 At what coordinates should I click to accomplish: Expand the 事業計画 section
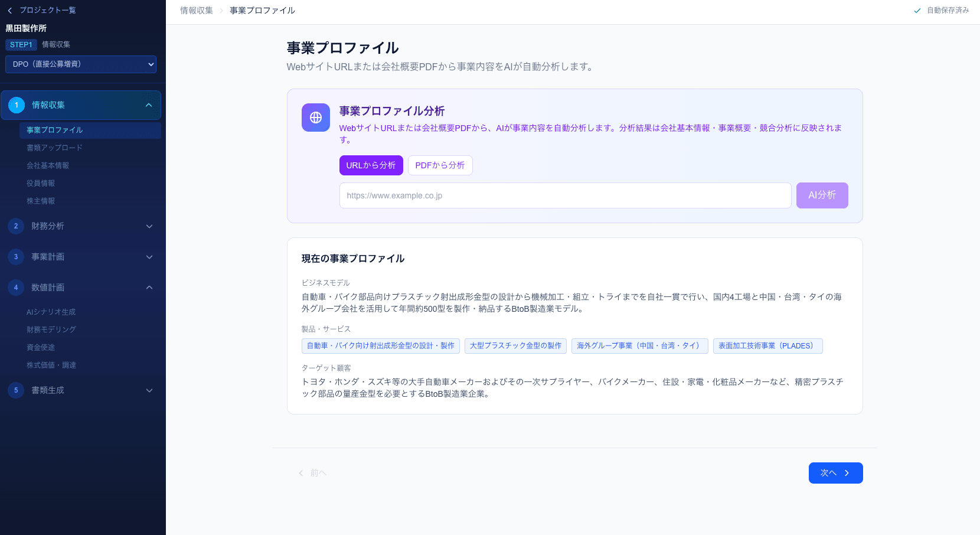click(149, 257)
